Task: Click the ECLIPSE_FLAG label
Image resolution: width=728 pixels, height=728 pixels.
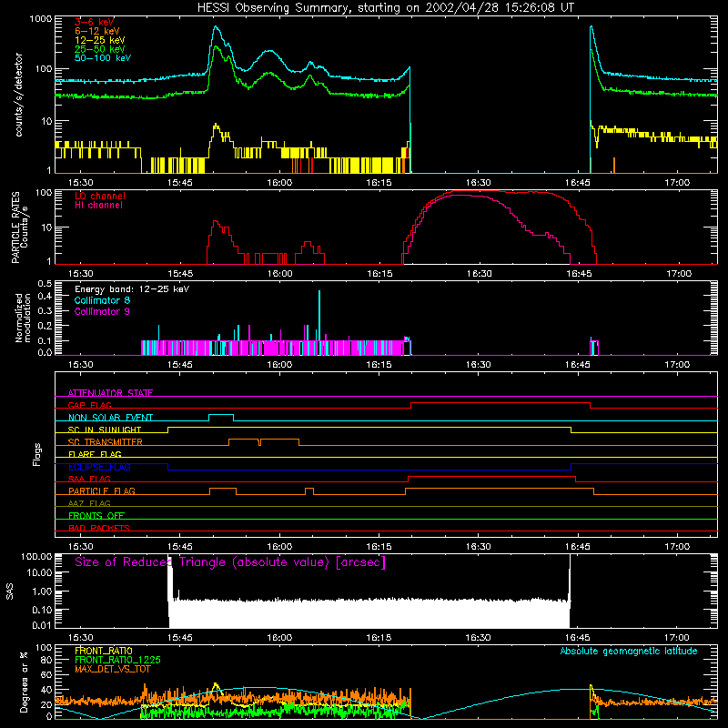Action: tap(99, 467)
